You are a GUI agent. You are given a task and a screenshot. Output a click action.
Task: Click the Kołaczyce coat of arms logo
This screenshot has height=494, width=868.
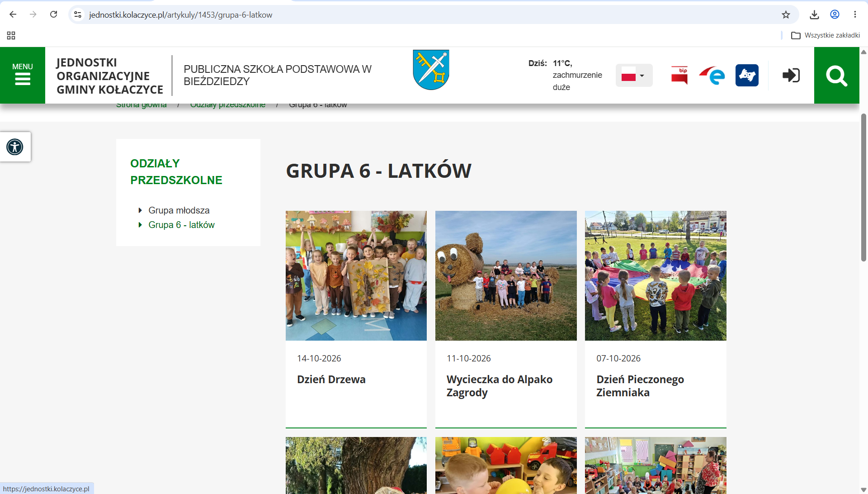pos(431,70)
